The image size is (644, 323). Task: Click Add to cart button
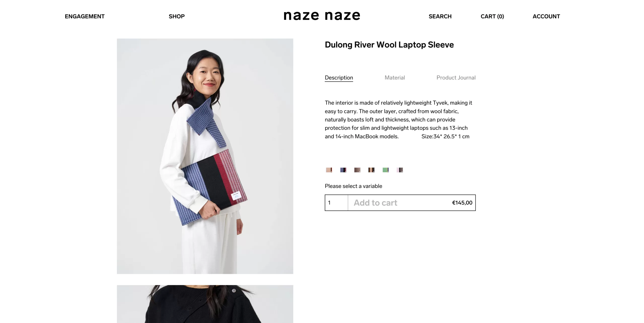(412, 203)
